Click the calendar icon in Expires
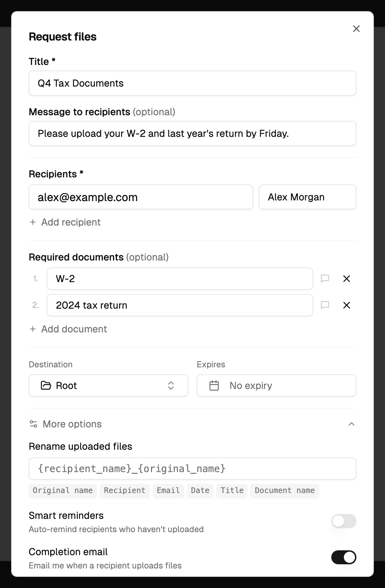 214,385
